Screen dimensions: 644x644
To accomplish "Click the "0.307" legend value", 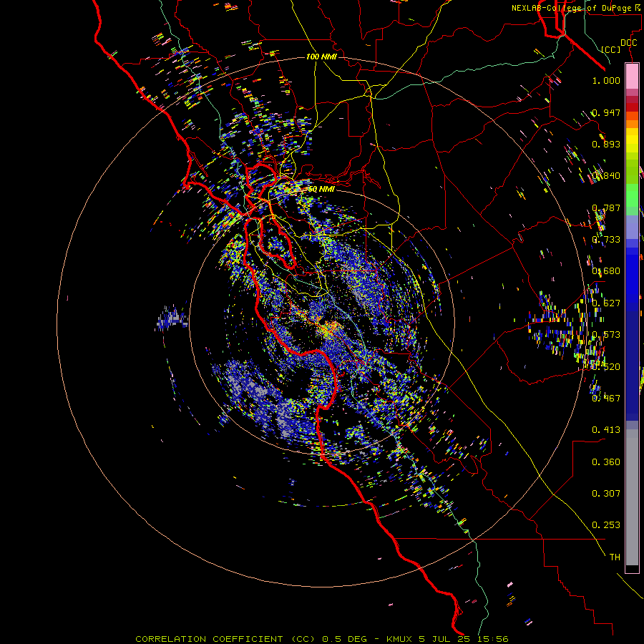I will click(606, 494).
